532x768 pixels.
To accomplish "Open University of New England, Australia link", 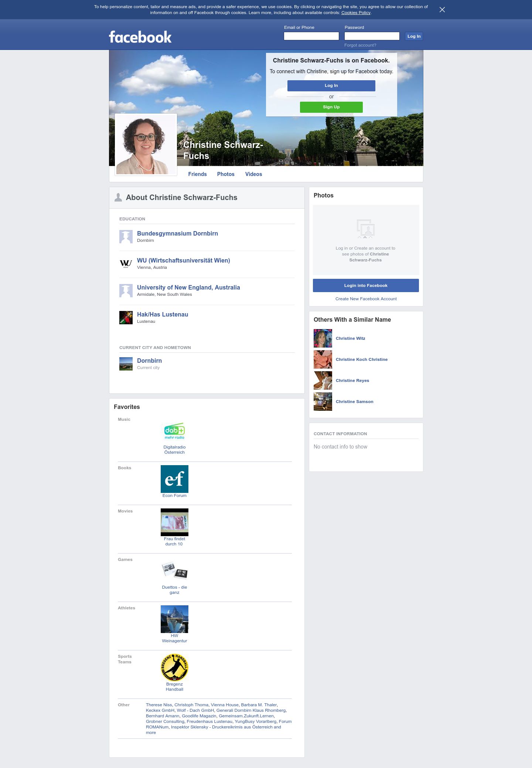I will point(188,287).
